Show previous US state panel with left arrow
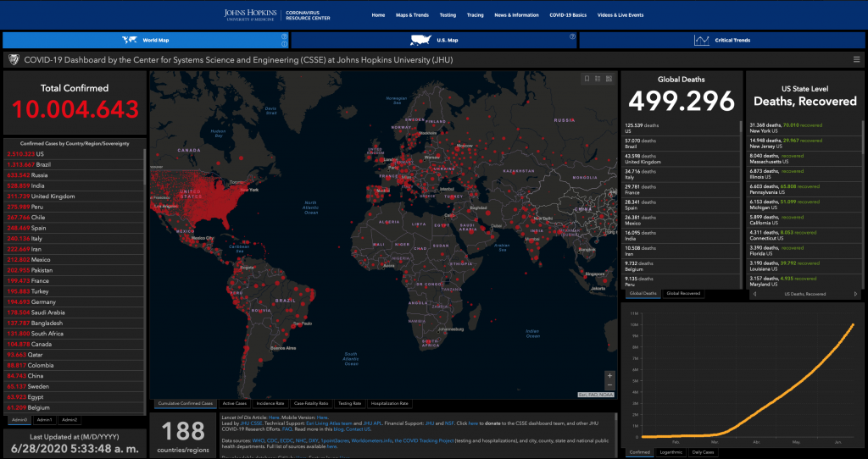 tap(754, 294)
